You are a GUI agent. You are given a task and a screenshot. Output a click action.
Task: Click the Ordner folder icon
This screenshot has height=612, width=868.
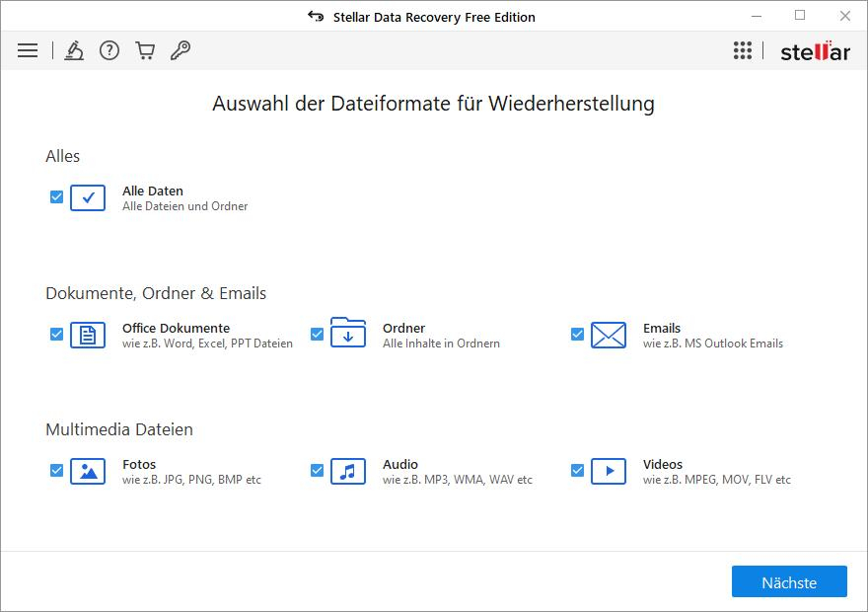coord(348,335)
